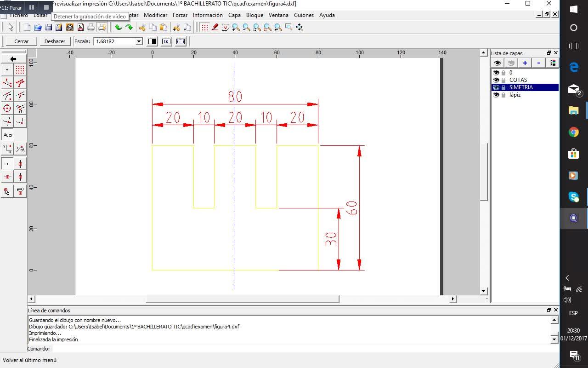Toggle visibility of the lápiz layer
This screenshot has width=588, height=368.
pos(496,95)
